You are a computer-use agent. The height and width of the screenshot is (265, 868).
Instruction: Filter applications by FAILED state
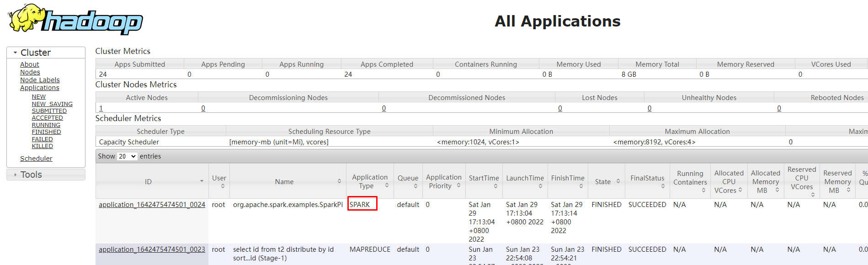pos(43,139)
